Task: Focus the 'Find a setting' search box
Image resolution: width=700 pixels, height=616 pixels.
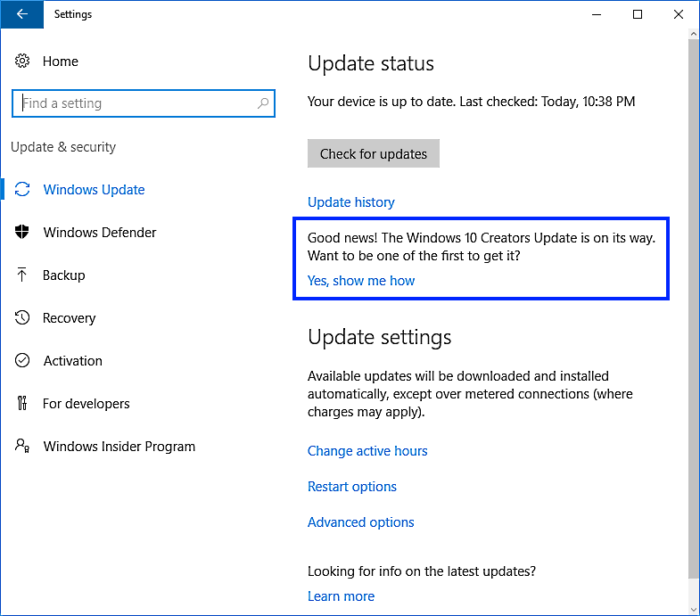Action: [134, 103]
